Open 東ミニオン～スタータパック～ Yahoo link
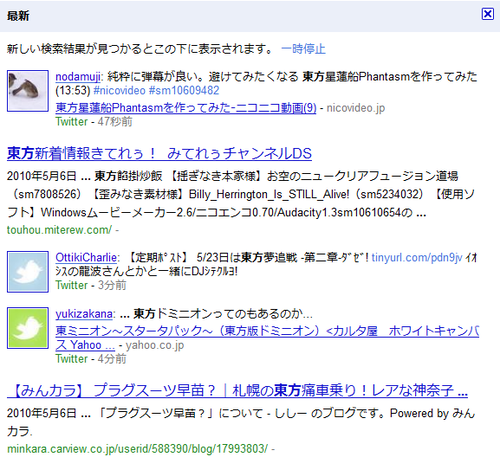The height and width of the screenshot is (457, 500). click(x=267, y=338)
